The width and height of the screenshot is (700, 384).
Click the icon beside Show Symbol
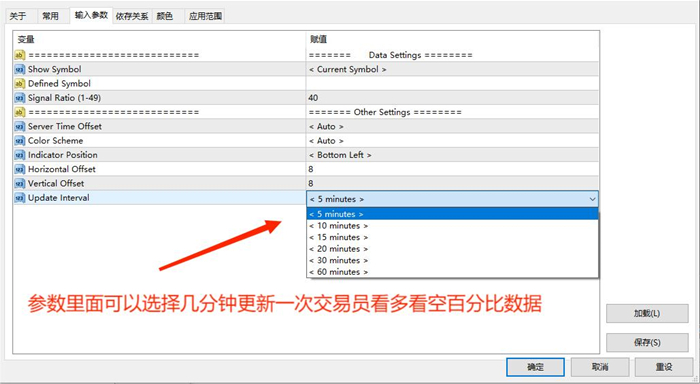click(20, 69)
